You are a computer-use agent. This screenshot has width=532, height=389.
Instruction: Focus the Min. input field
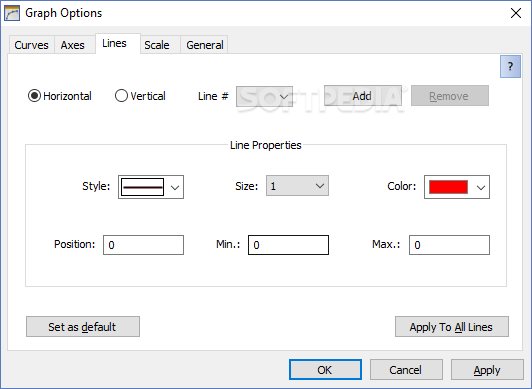(x=288, y=245)
